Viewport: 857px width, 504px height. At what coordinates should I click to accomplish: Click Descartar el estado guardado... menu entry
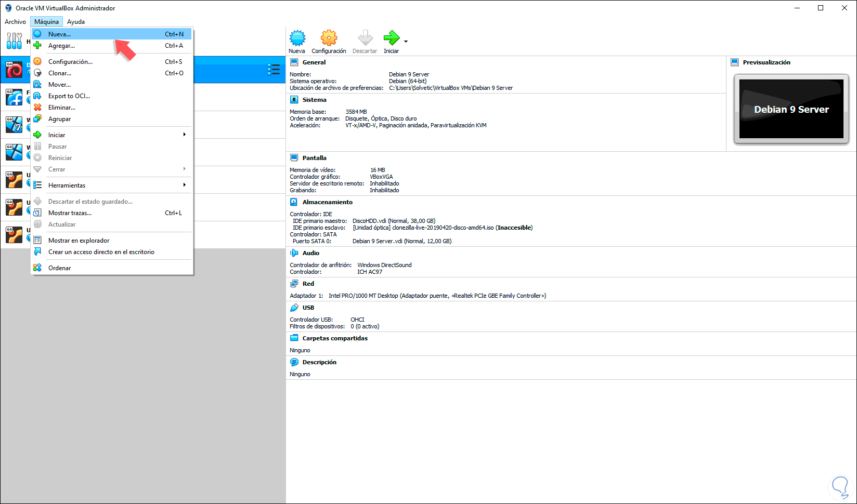click(x=112, y=202)
